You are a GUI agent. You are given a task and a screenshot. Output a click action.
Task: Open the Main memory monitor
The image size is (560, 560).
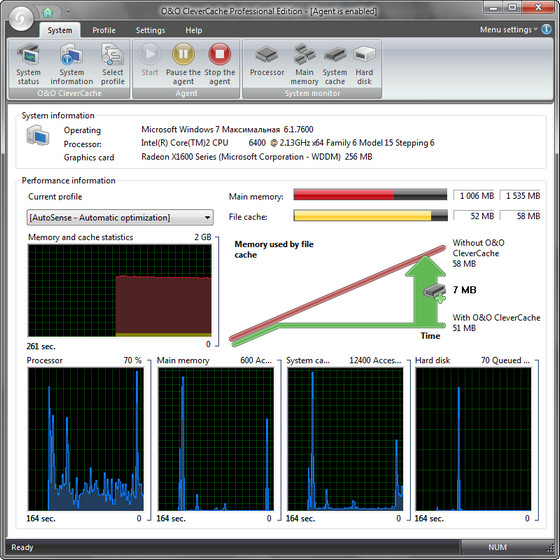pos(304,64)
